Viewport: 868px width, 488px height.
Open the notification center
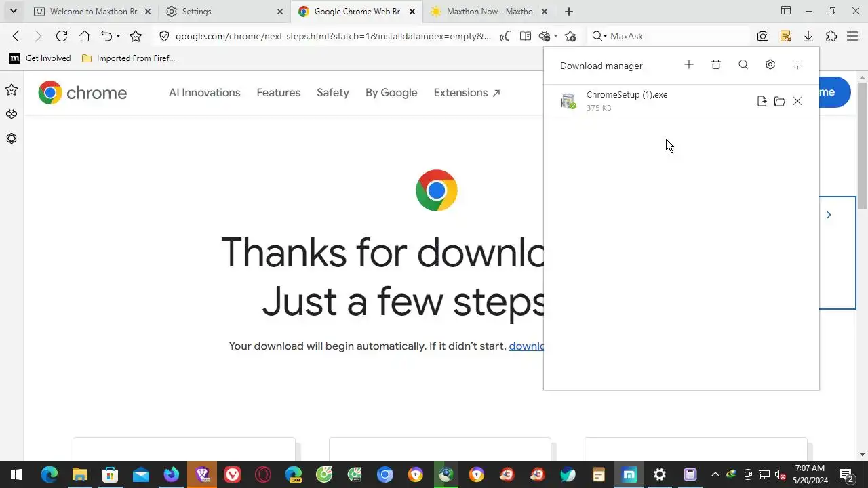click(847, 474)
